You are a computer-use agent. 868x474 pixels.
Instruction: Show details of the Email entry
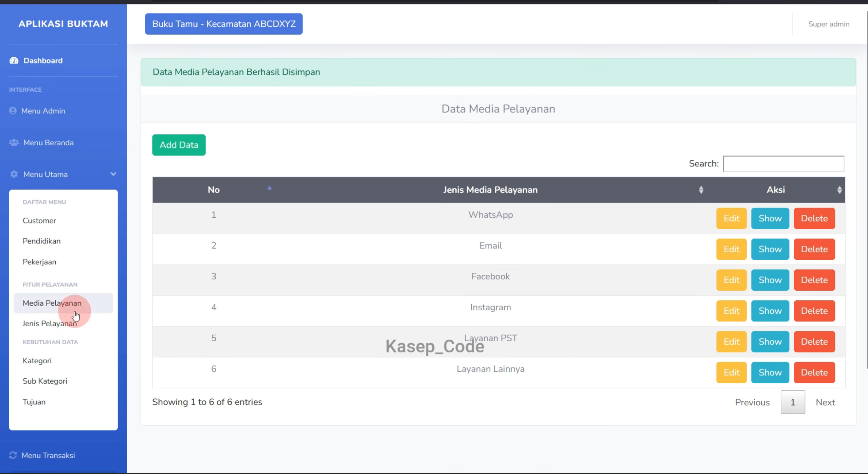click(770, 249)
